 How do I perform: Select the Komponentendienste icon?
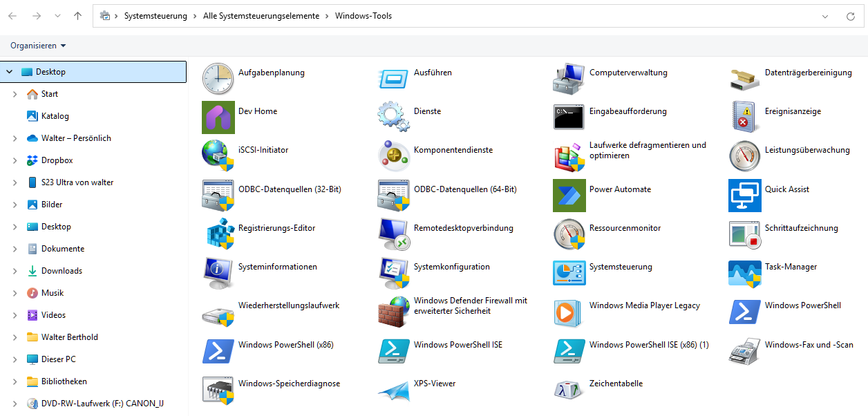pyautogui.click(x=394, y=156)
